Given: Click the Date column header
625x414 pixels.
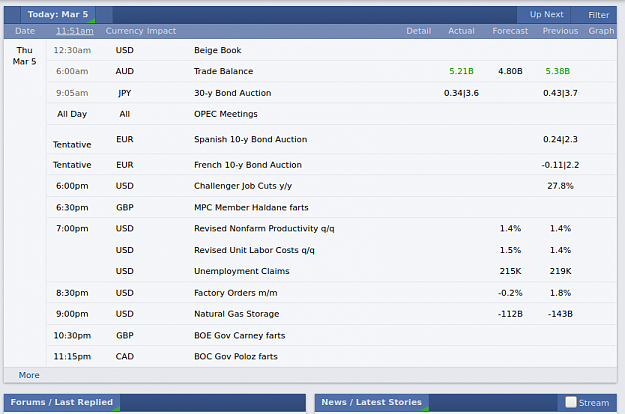Looking at the screenshot, I should click(x=25, y=31).
